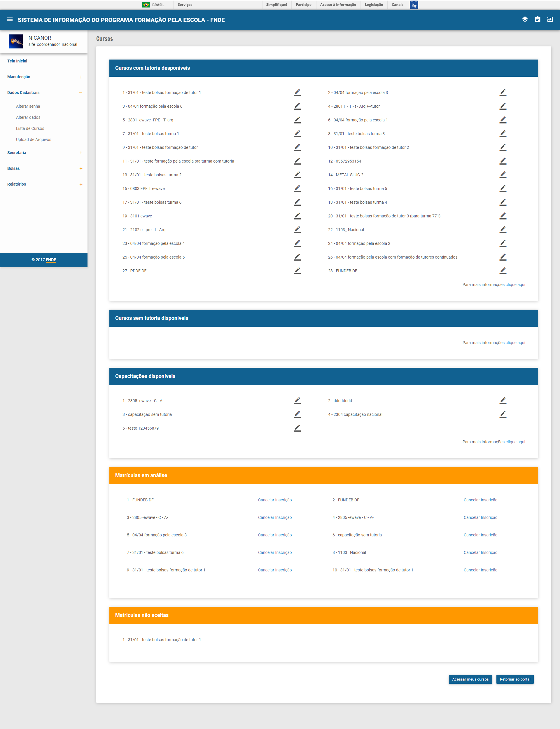The image size is (560, 729).
Task: Click the VLibras accessibility icon
Action: click(x=414, y=5)
